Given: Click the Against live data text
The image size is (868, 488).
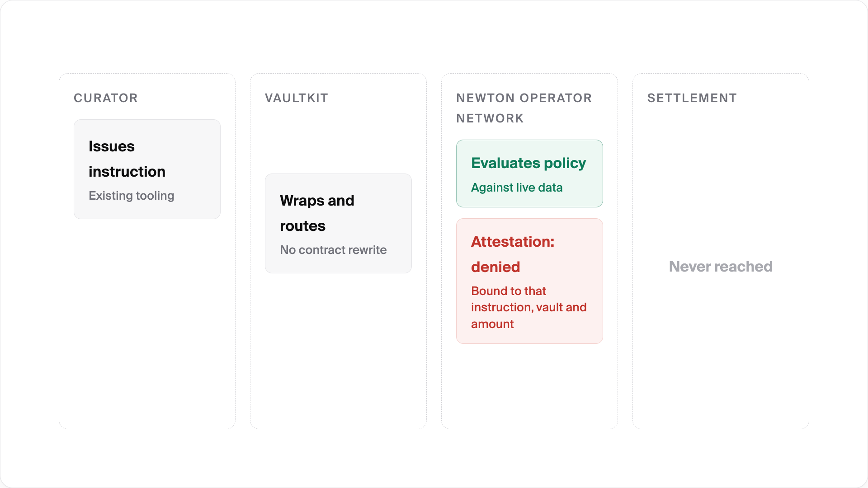Looking at the screenshot, I should tap(517, 188).
